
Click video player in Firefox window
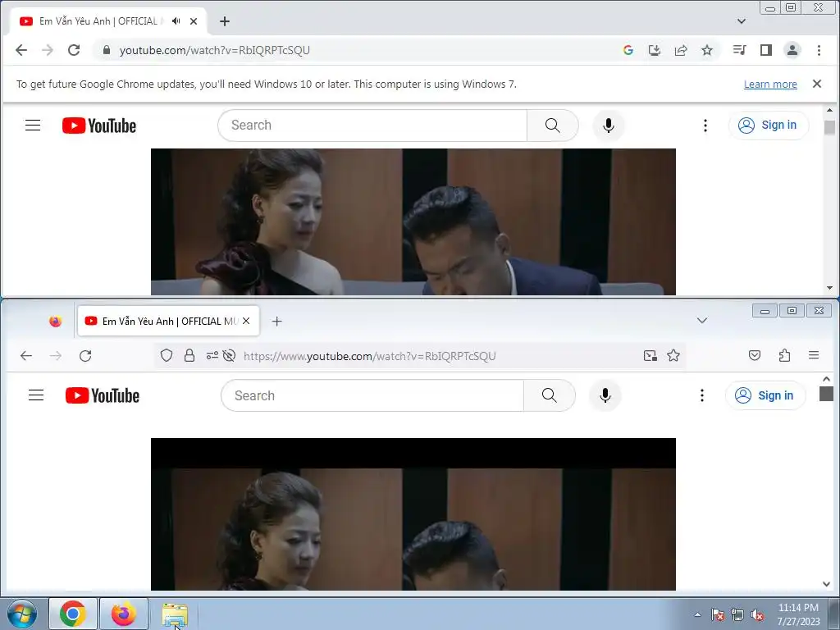(x=413, y=514)
